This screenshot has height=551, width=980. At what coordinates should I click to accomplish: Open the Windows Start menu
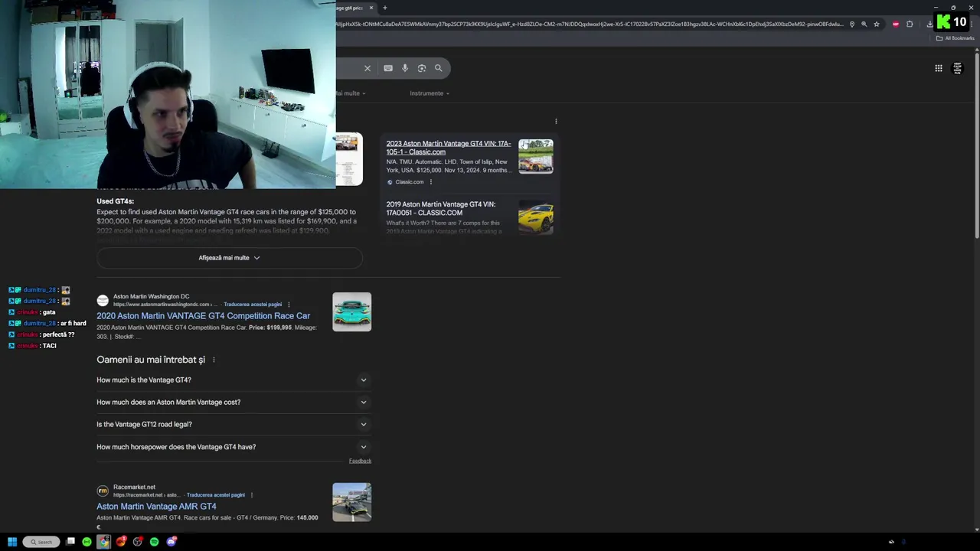tap(12, 542)
